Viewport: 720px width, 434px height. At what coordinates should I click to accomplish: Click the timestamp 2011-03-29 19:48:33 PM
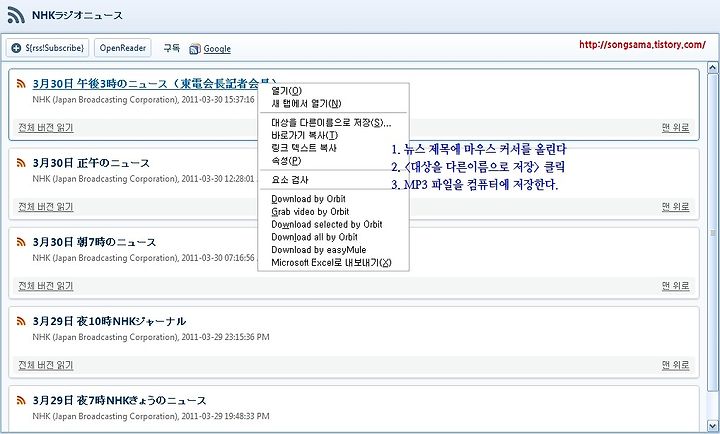coord(225,416)
